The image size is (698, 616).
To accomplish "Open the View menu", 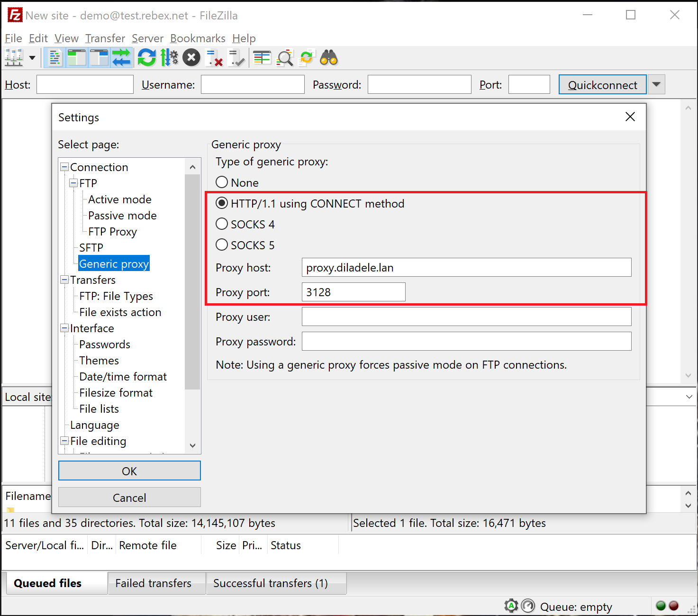I will pos(66,38).
